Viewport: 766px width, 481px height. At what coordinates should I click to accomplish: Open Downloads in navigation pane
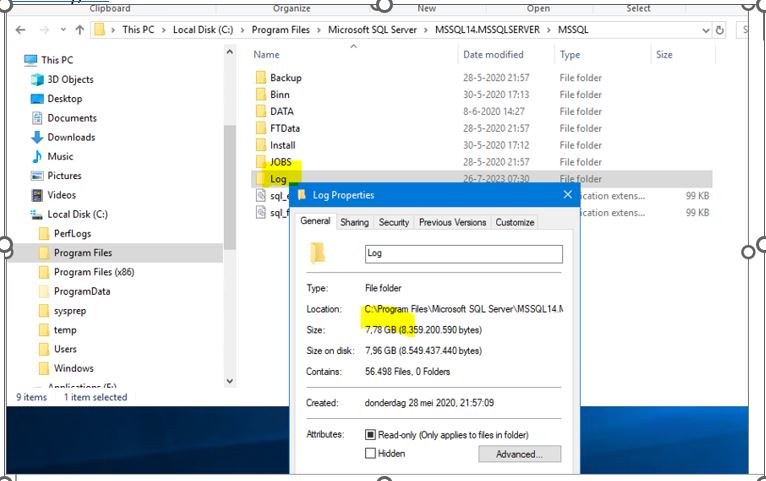coord(71,137)
